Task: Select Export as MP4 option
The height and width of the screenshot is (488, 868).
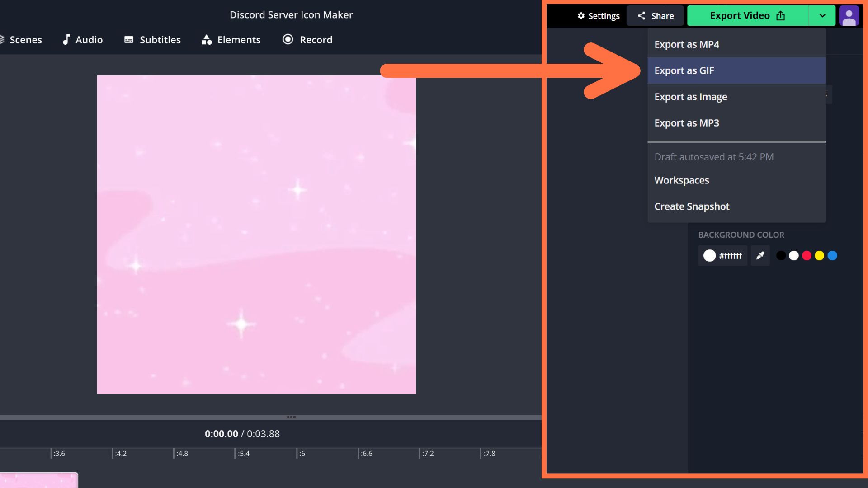Action: click(x=686, y=44)
